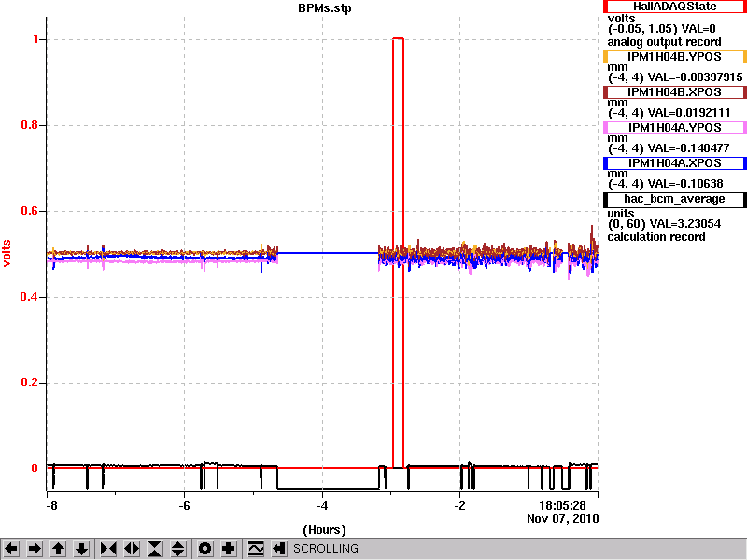The height and width of the screenshot is (560, 747).
Task: Select the HallADAQState curve legend
Action: (x=674, y=7)
